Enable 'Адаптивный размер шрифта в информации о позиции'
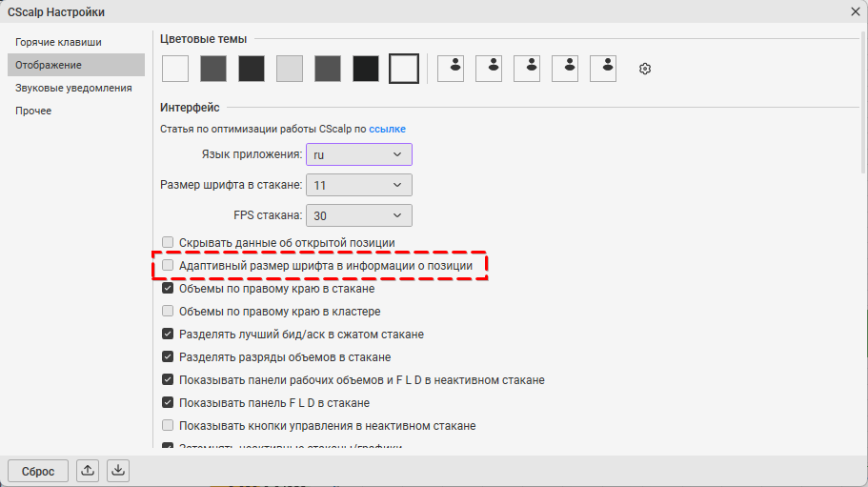The height and width of the screenshot is (487, 868). click(x=168, y=265)
